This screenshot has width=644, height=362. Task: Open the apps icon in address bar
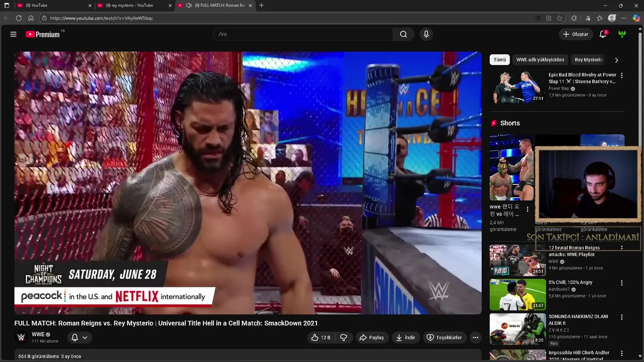pyautogui.click(x=548, y=18)
